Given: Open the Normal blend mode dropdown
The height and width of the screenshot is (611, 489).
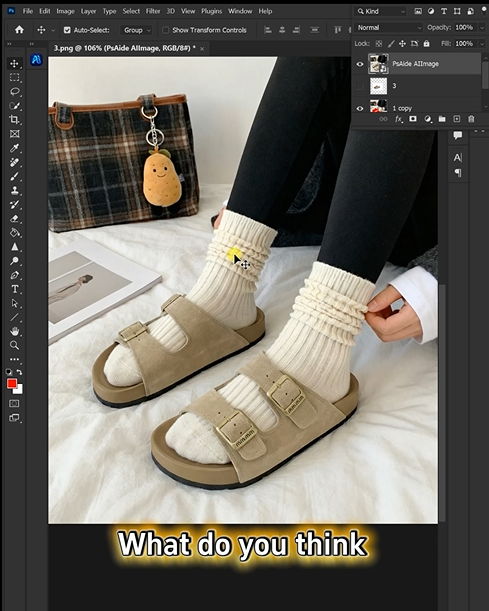Looking at the screenshot, I should (x=388, y=28).
